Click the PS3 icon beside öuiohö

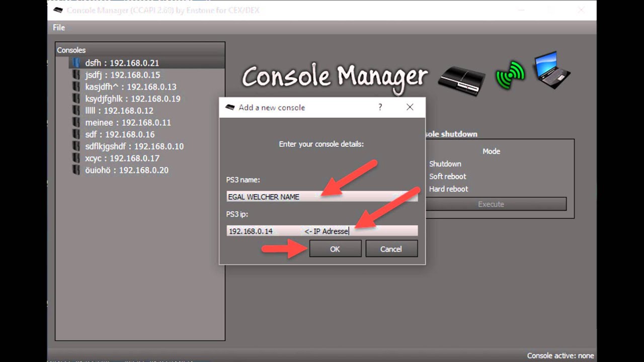point(76,170)
